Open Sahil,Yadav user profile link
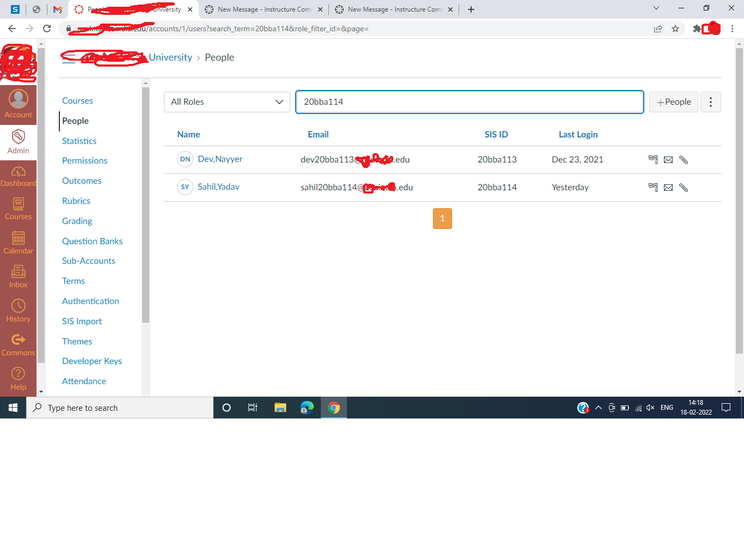 click(x=220, y=187)
